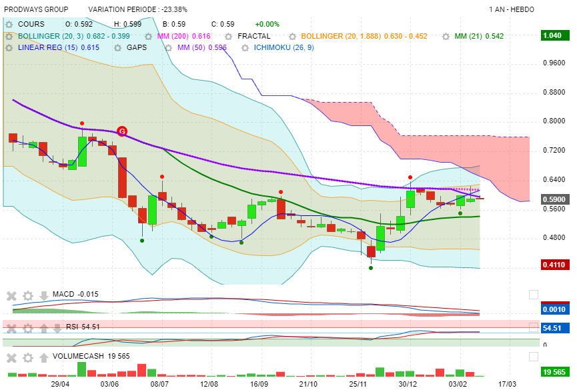577x392 pixels.
Task: Click the 21/10 date axis label
Action: point(308,384)
